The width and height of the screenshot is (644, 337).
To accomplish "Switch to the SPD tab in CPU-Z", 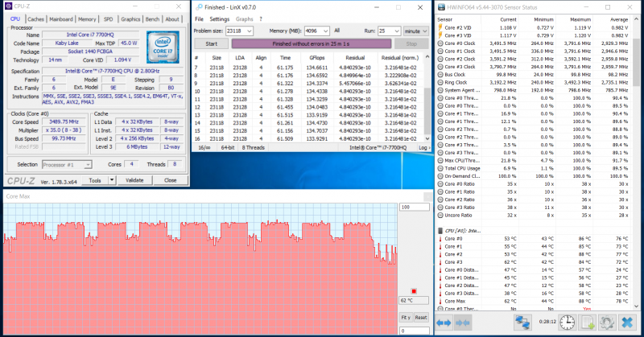I will (108, 19).
